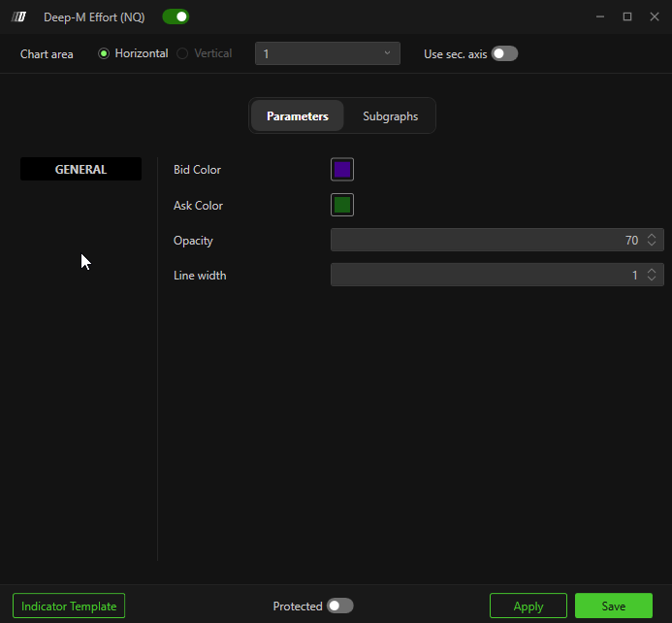Open the chart area number dropdown

tap(327, 53)
